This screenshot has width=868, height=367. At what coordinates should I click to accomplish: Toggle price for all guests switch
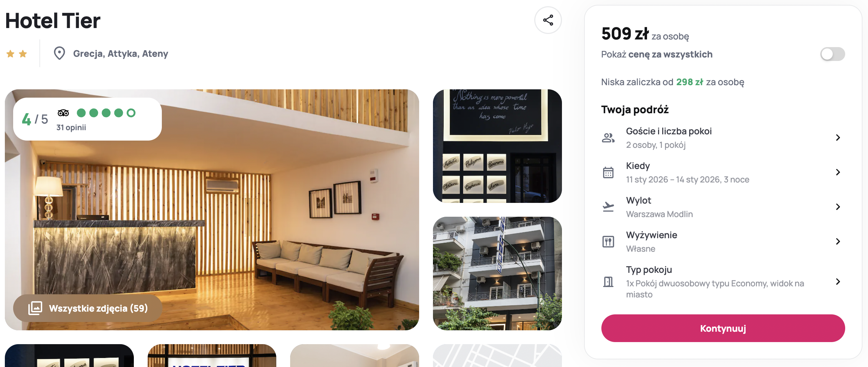tap(832, 54)
